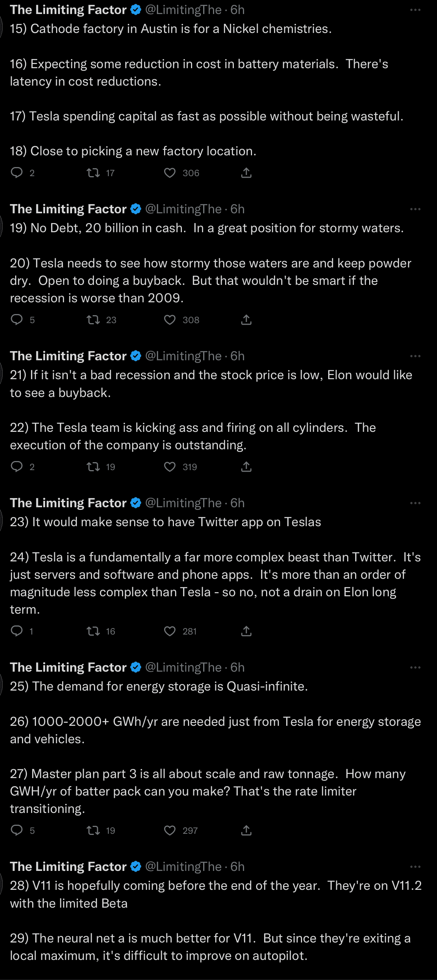
Task: Open the 6h timestamp on the first tweet
Action: tap(238, 9)
